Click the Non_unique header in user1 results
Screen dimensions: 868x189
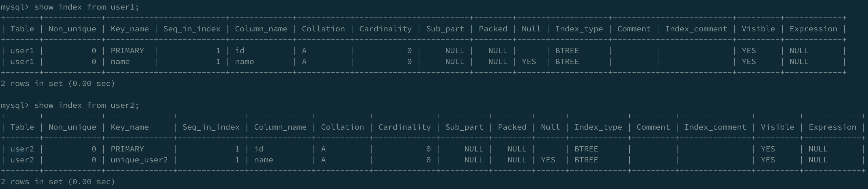[x=72, y=29]
